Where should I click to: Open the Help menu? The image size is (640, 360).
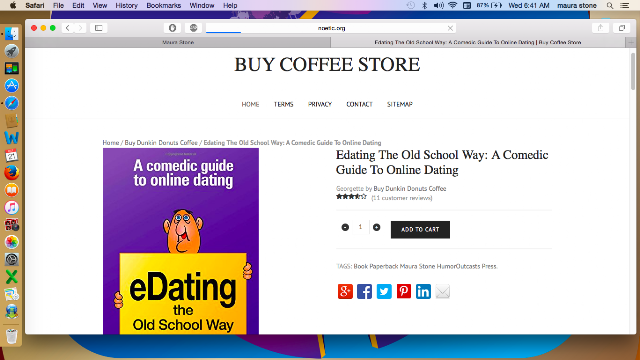pos(230,5)
